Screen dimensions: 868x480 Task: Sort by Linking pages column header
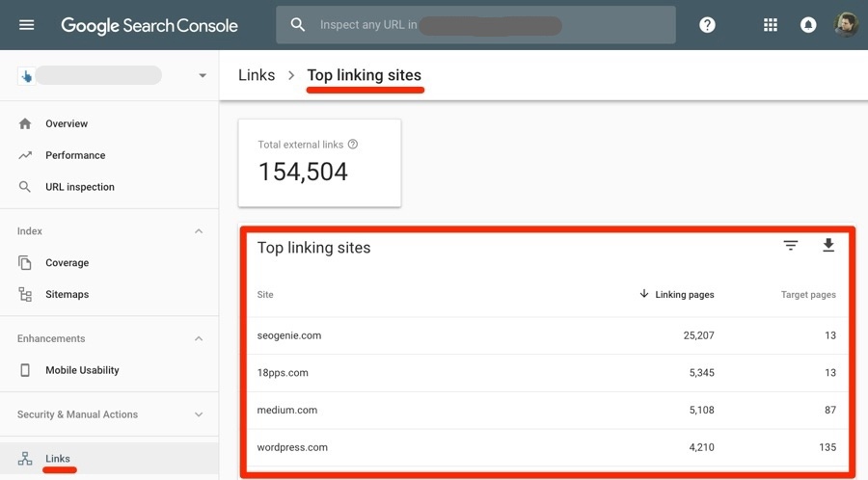(x=683, y=294)
